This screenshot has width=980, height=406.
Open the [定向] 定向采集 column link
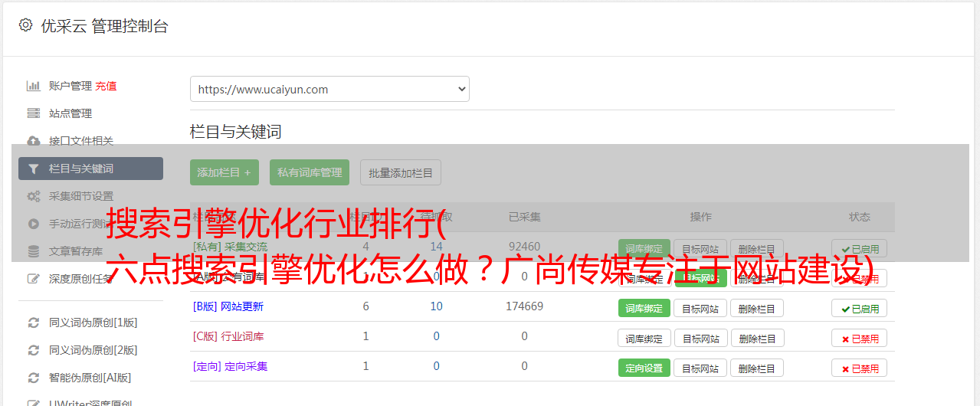click(x=231, y=366)
